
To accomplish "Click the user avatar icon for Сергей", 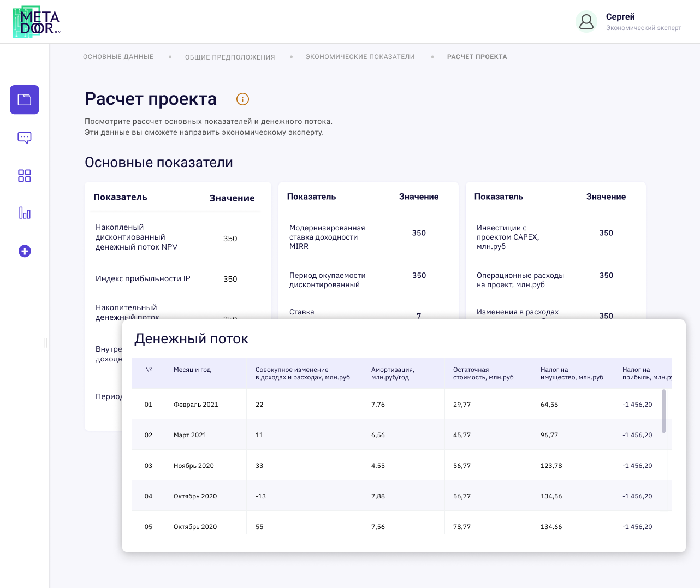I will point(586,22).
